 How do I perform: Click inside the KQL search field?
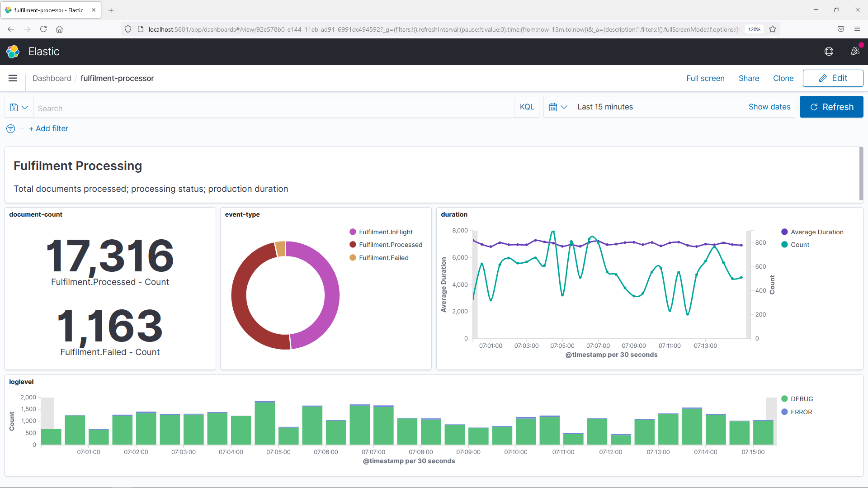pyautogui.click(x=271, y=108)
